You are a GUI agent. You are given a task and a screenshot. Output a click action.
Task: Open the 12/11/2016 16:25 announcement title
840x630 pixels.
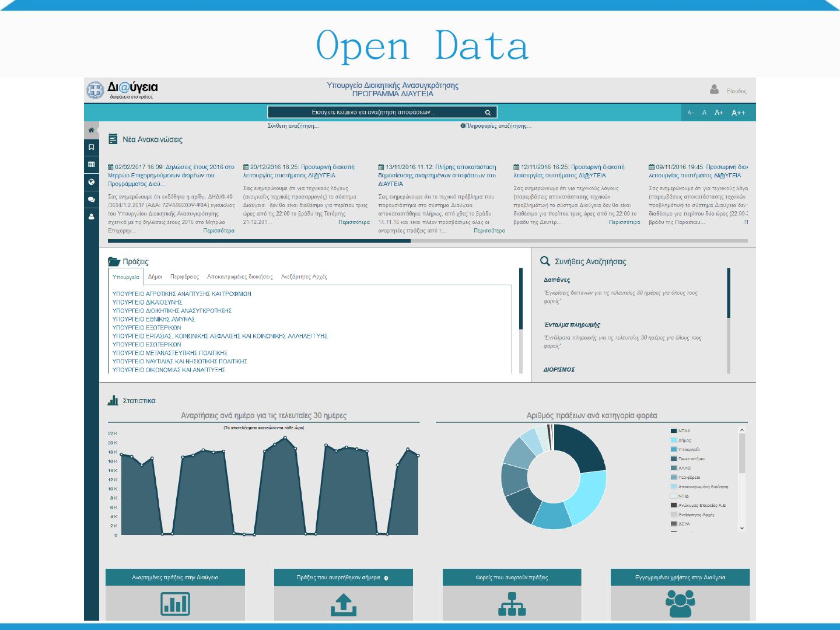[569, 171]
